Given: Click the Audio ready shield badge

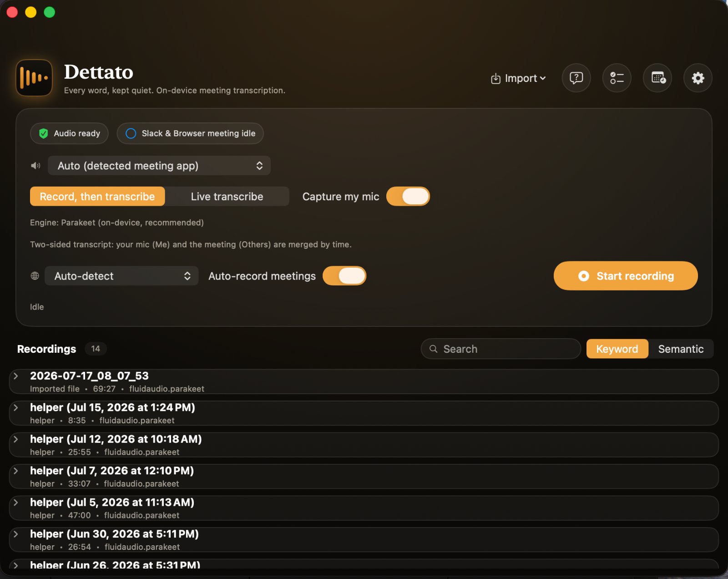Looking at the screenshot, I should tap(69, 133).
